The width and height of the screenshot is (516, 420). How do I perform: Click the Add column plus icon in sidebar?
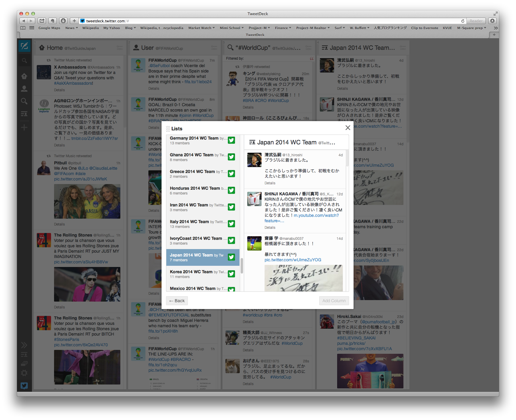point(24,127)
